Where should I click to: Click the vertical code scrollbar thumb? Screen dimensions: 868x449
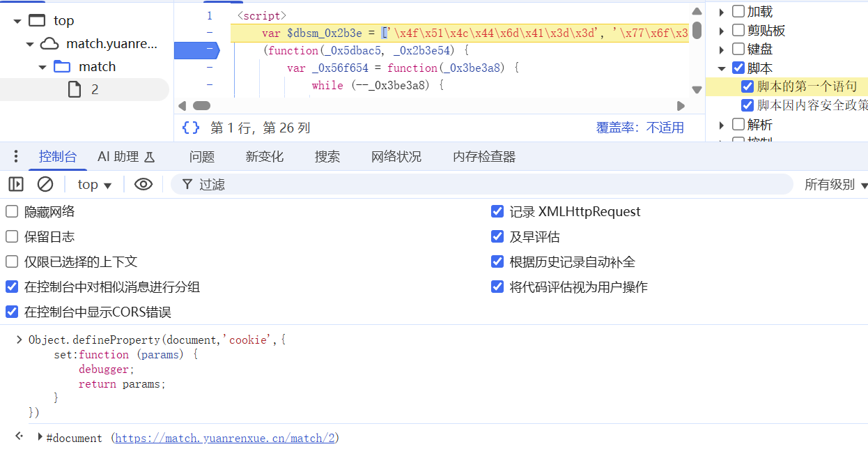tap(697, 30)
